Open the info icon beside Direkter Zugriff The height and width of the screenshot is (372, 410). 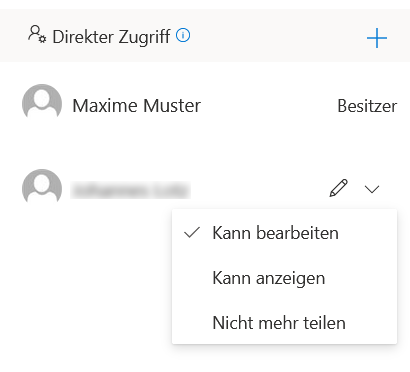[183, 35]
